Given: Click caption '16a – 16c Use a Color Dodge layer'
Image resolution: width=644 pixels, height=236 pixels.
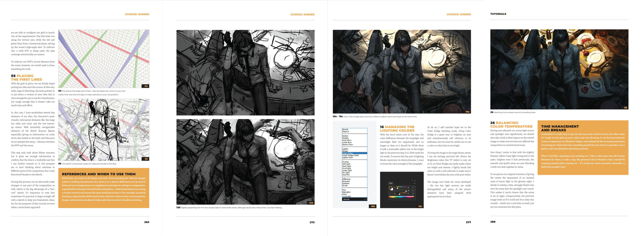Looking at the screenshot, I should coord(375,117).
